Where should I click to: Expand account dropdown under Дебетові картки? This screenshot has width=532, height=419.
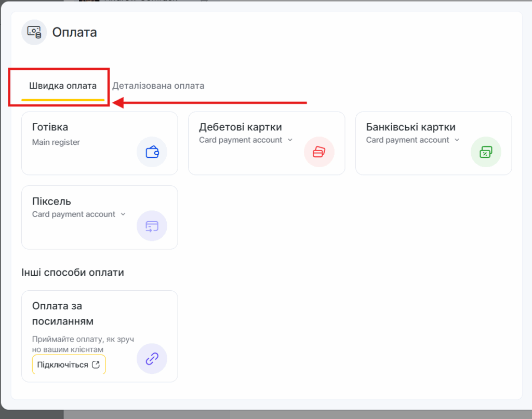click(290, 140)
